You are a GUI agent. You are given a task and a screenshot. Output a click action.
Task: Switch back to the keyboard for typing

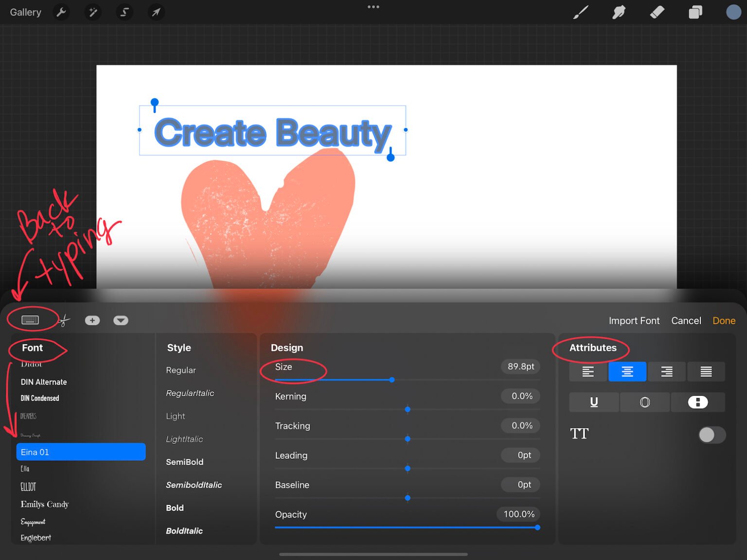tap(30, 320)
